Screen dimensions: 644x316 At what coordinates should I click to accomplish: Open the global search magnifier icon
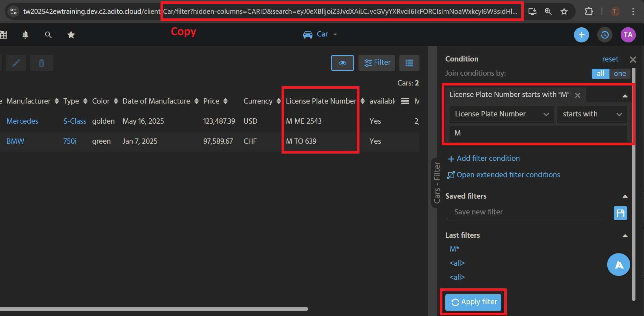click(x=48, y=35)
